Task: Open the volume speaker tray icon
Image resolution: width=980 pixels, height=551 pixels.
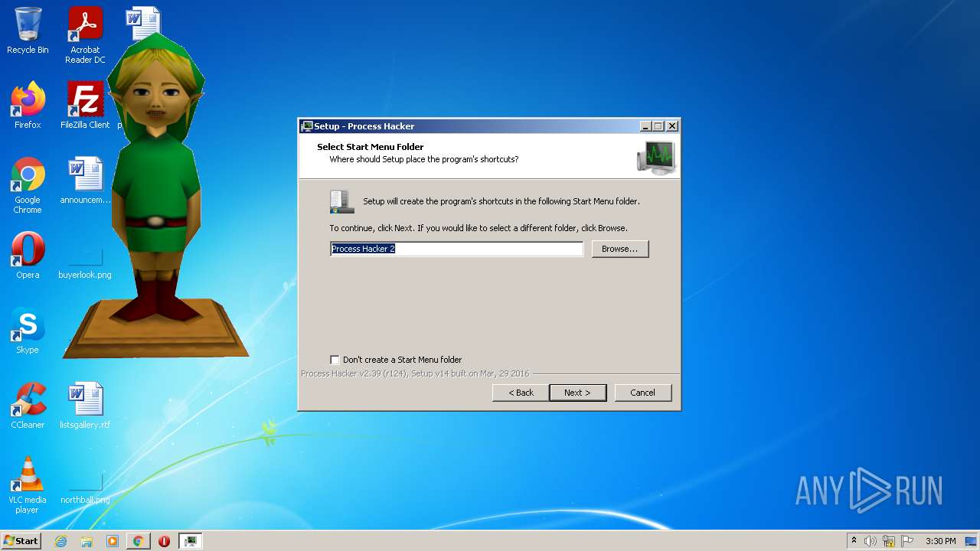Action: [x=871, y=541]
